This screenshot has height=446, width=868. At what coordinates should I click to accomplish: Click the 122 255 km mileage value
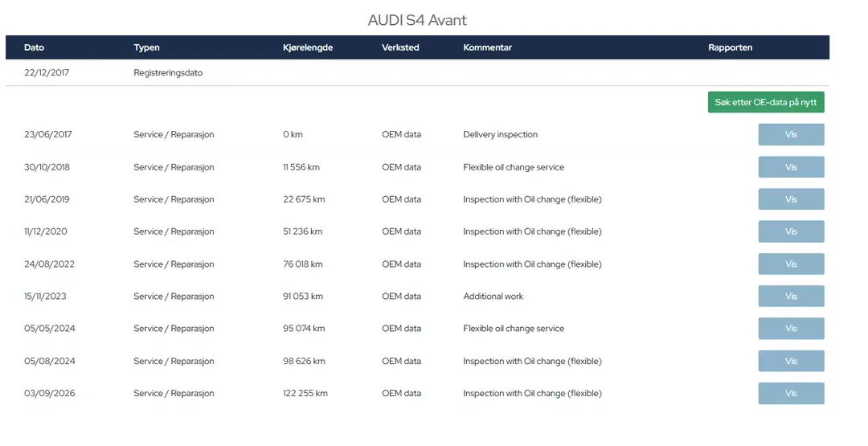point(305,394)
